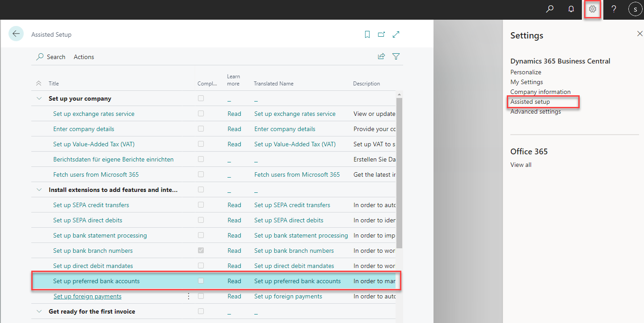The height and width of the screenshot is (323, 644).
Task: Click the three-dot menu beside Set up foreign payments
Action: click(188, 296)
